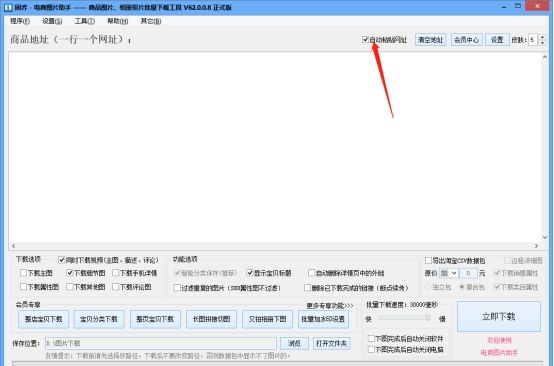The image size is (554, 366).
Task: Enable the 下载其他图 checkbox
Action: 70,287
